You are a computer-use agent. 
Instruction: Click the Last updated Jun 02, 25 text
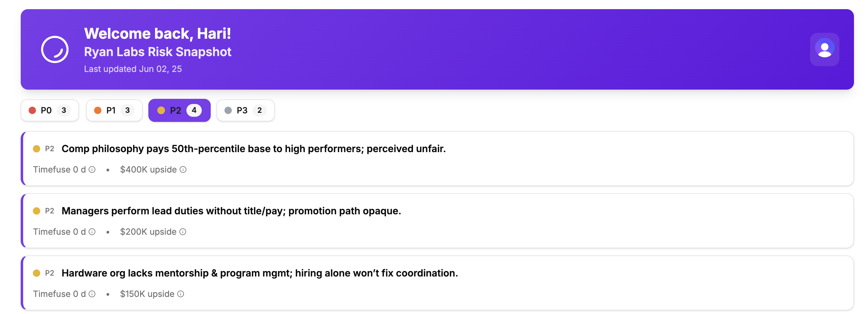point(133,69)
